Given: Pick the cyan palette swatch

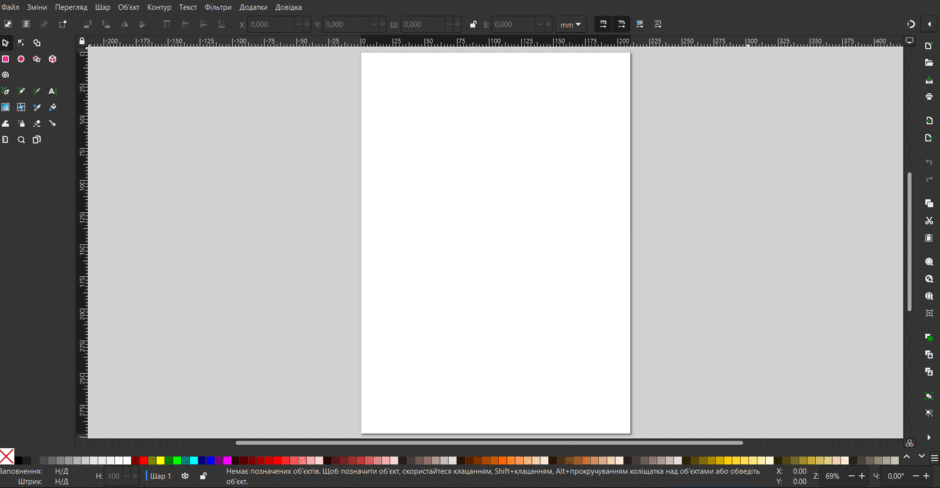Looking at the screenshot, I should (x=194, y=460).
